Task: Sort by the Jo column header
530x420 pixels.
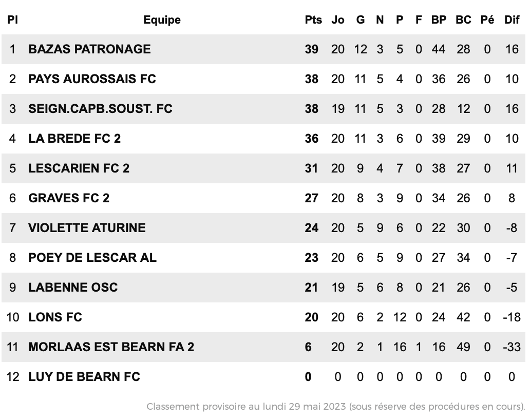Action: tap(338, 20)
